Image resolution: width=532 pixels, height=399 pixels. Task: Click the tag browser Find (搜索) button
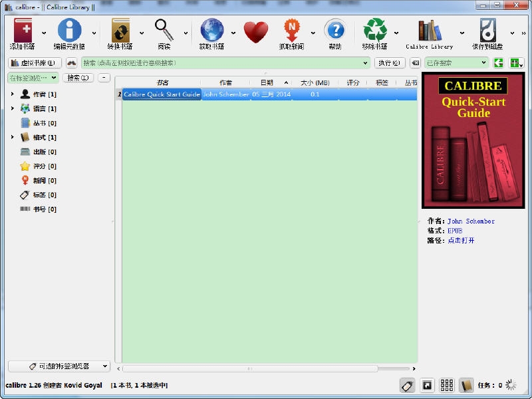click(x=78, y=78)
